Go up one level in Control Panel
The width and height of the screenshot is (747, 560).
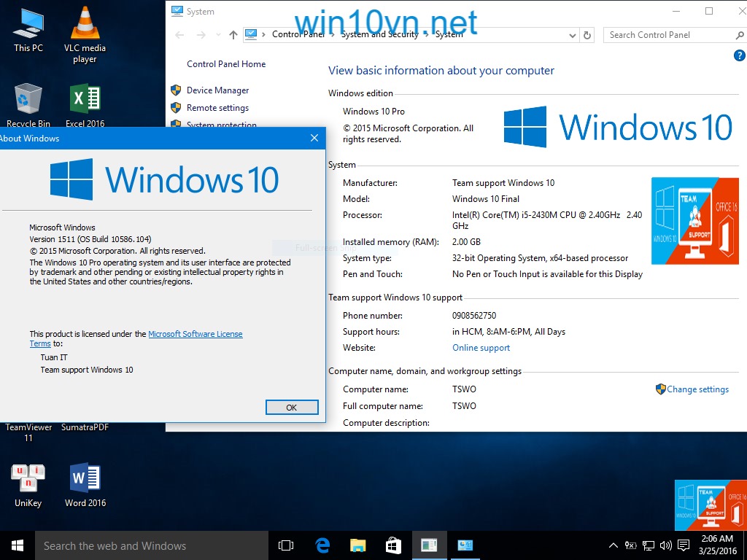tap(233, 35)
